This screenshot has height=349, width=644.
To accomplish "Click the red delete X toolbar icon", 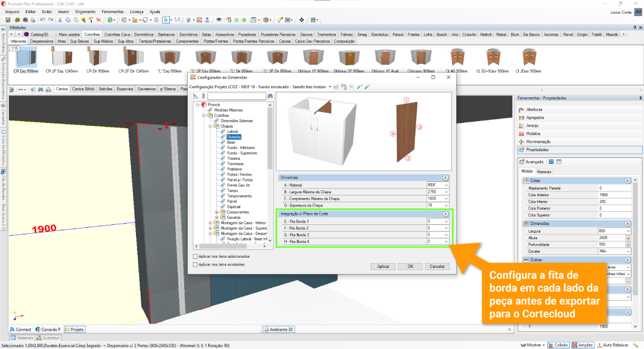I will 99,20.
